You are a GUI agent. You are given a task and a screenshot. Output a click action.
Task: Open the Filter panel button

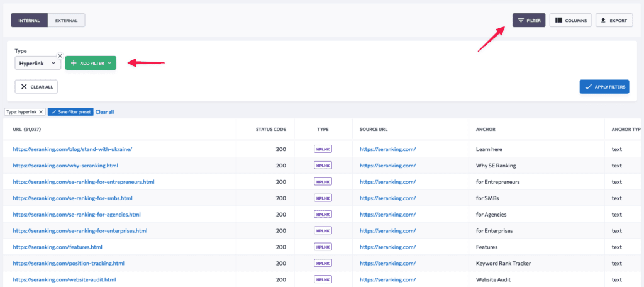tap(528, 21)
